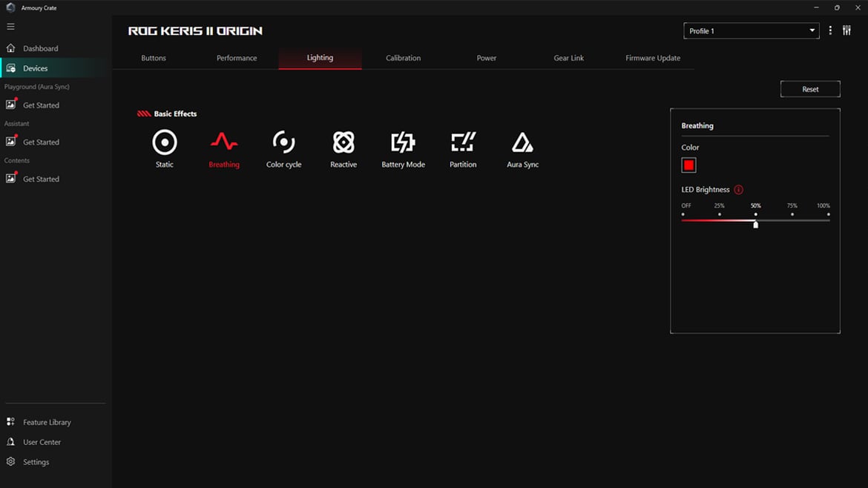Restore down the Armoury Crate window
Image resolution: width=868 pixels, height=488 pixels.
coord(837,7)
